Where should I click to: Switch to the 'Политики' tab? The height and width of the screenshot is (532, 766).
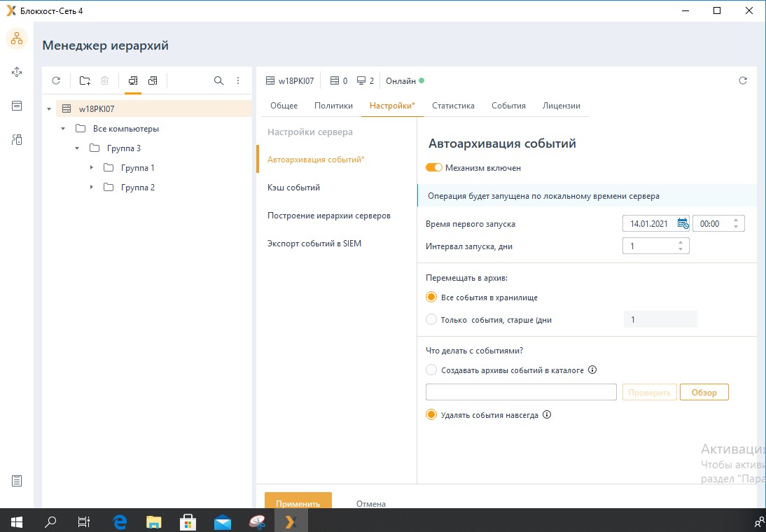click(334, 106)
